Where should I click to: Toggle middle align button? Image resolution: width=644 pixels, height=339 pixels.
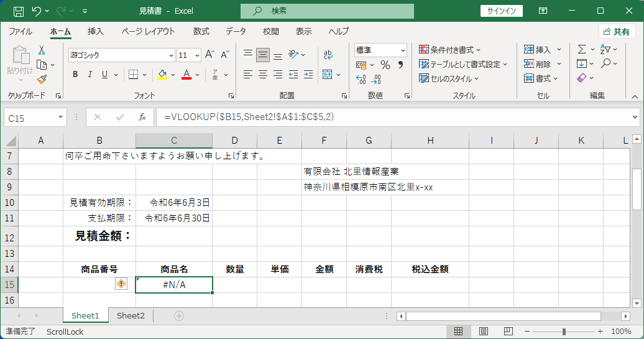tap(263, 55)
